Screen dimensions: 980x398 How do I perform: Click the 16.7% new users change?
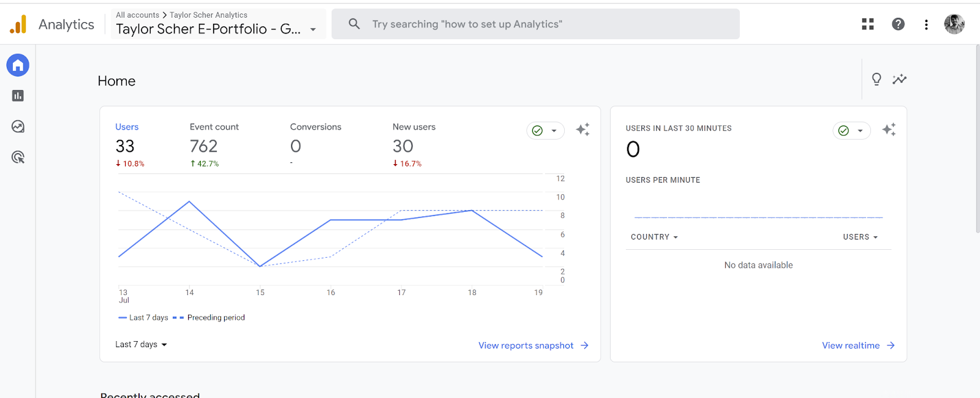(x=407, y=163)
